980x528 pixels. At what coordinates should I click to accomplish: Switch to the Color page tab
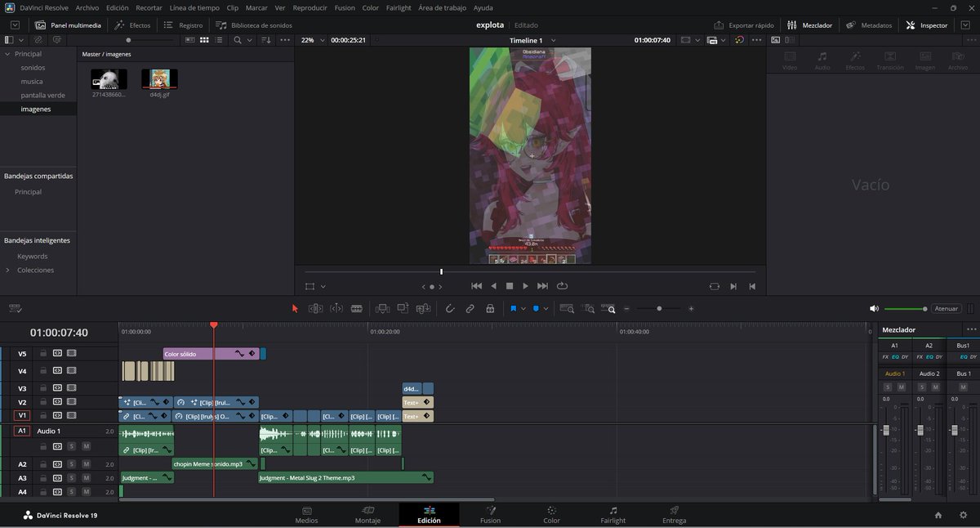point(552,515)
